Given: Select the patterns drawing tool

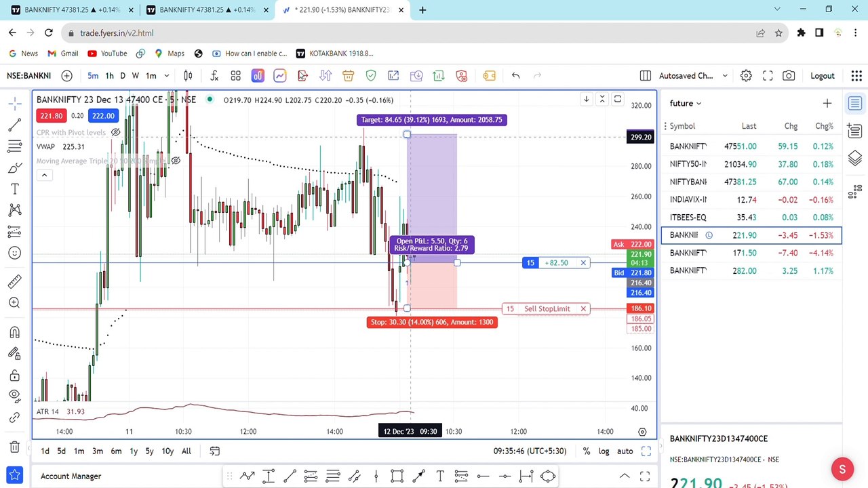Looking at the screenshot, I should (x=14, y=210).
